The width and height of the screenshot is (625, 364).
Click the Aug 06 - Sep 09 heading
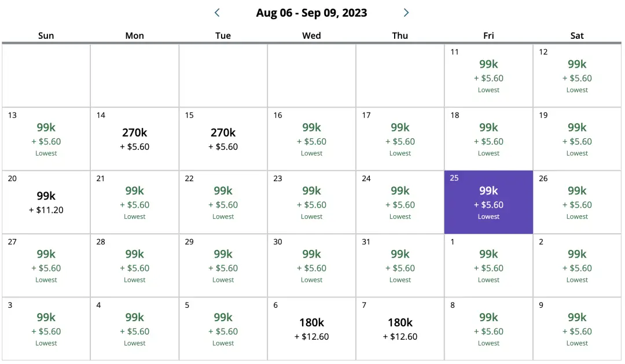[x=311, y=13]
